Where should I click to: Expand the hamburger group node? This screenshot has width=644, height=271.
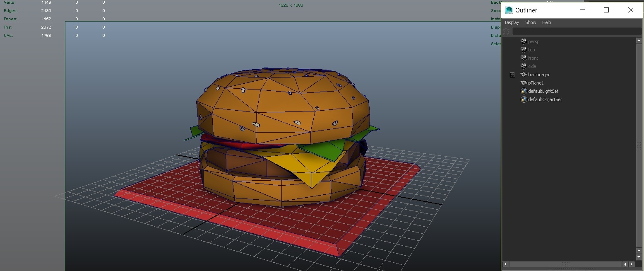coord(512,75)
